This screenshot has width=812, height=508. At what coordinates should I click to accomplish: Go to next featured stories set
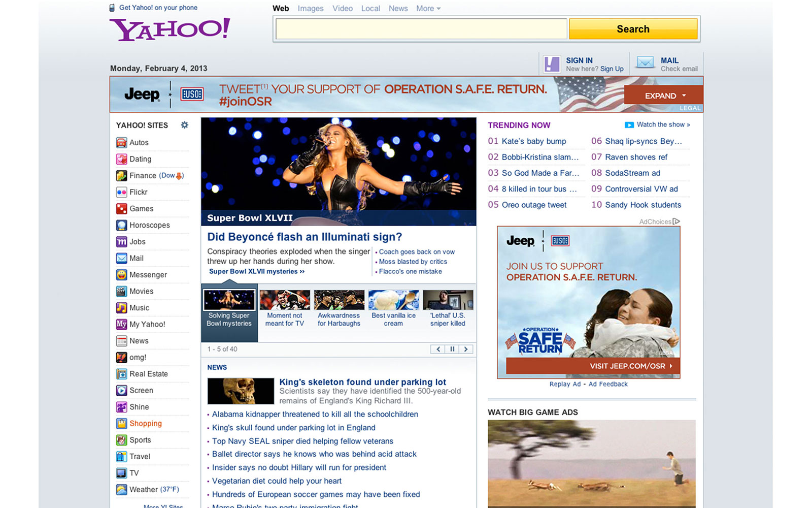pos(466,349)
